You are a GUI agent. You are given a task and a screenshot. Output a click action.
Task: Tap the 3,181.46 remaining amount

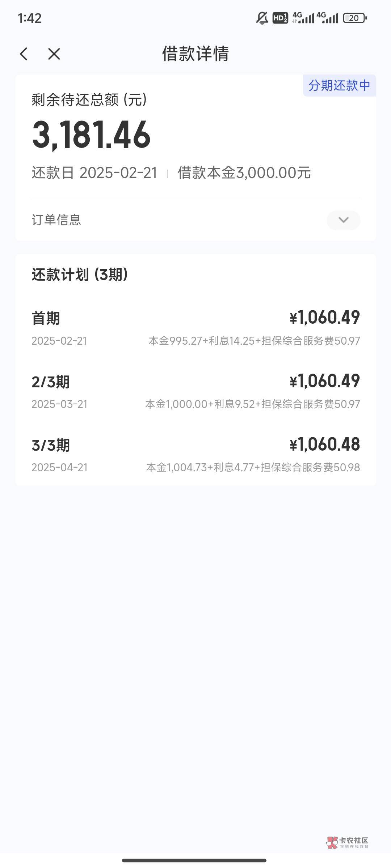[91, 135]
